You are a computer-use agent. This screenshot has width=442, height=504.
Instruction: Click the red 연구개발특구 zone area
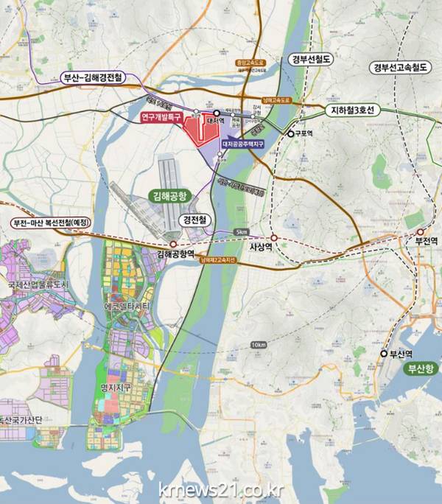pyautogui.click(x=202, y=131)
